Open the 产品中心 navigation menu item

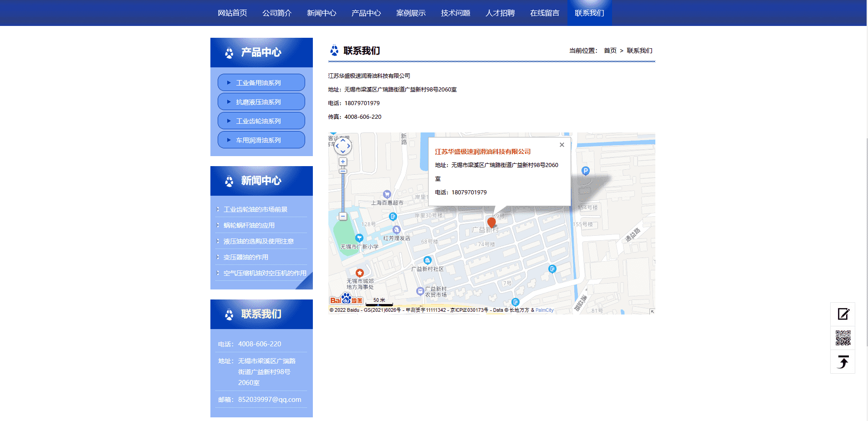(x=366, y=13)
